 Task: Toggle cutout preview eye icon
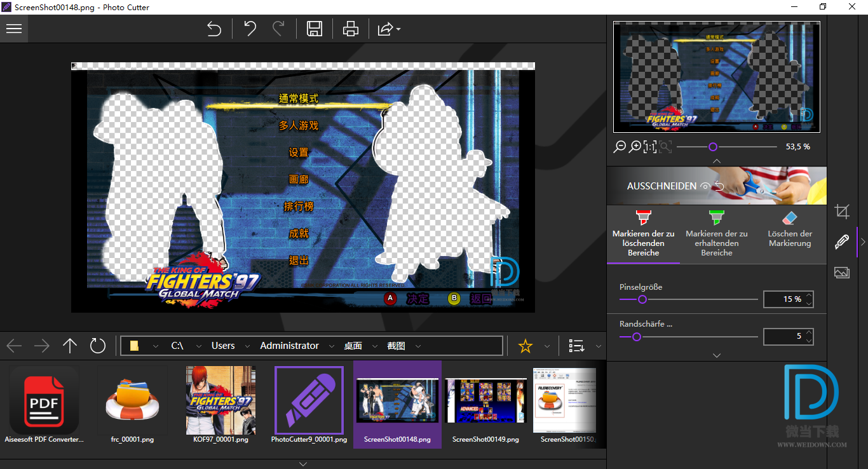pos(705,186)
